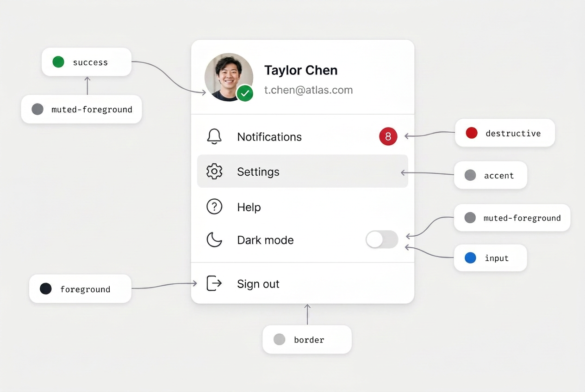
Task: Click the gray accent color dot
Action: (x=470, y=175)
